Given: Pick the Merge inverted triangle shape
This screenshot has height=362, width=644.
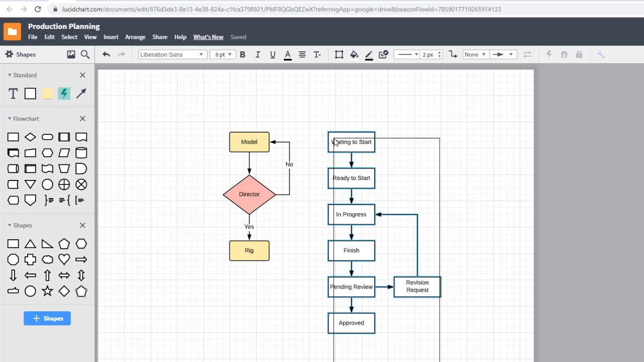Looking at the screenshot, I should pos(30,185).
